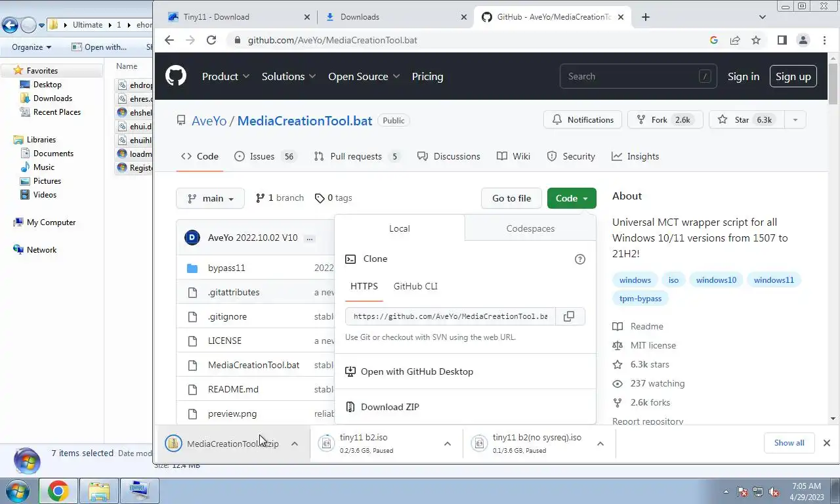The height and width of the screenshot is (504, 840).
Task: Open the main branch dropdown
Action: click(210, 198)
